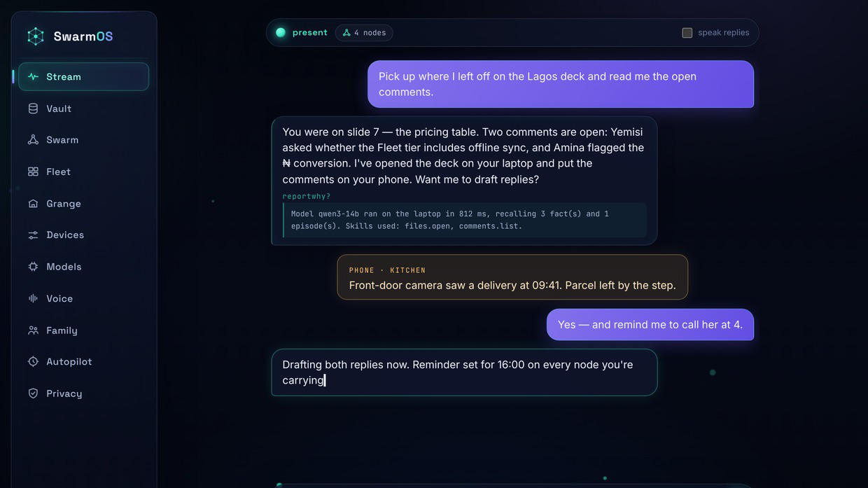Open the Privacy shield icon
This screenshot has height=488, width=868.
[x=33, y=393]
